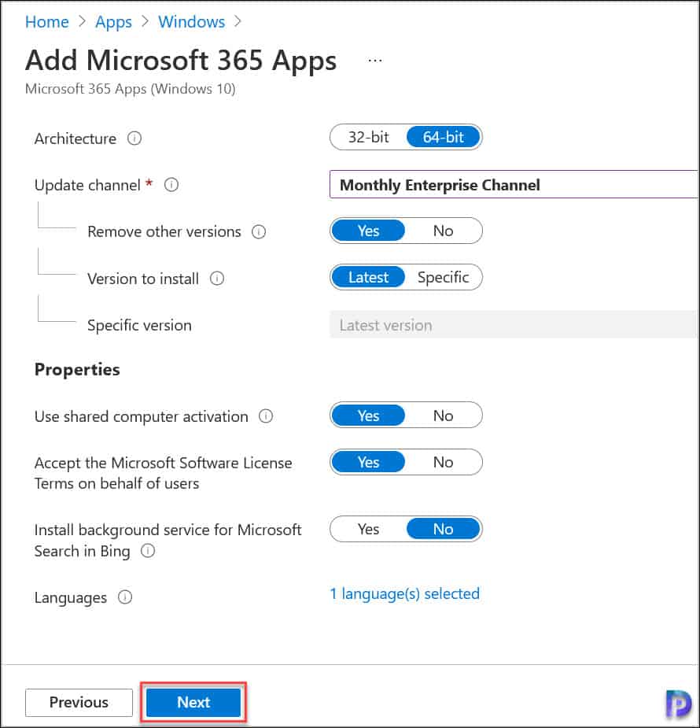Click the Add Microsoft 365 Apps title
The height and width of the screenshot is (728, 700).
[181, 61]
